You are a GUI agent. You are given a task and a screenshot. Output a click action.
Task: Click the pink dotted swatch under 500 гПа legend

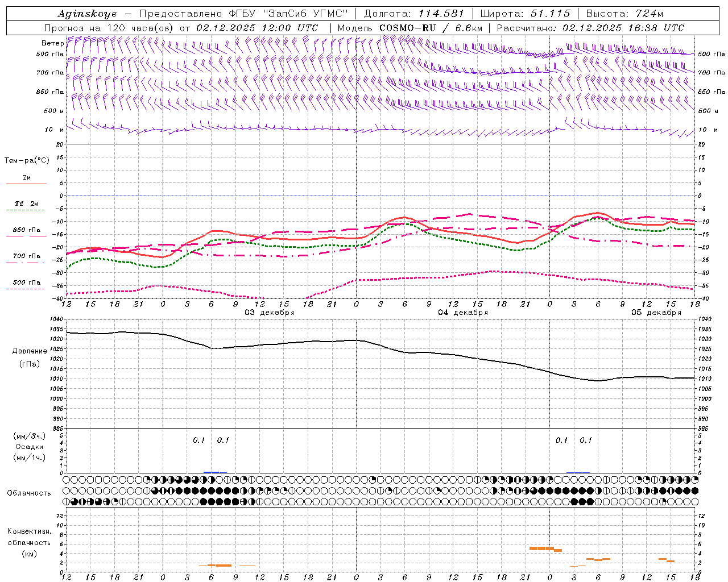coord(26,289)
